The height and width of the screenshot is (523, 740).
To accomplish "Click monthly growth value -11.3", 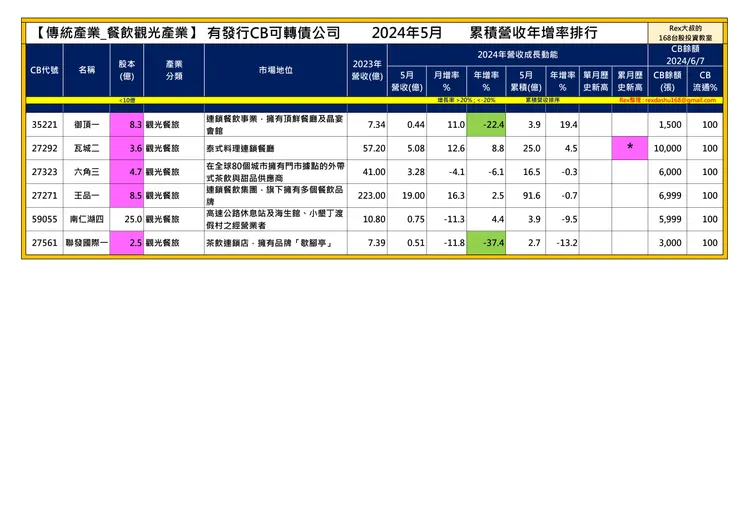I will click(454, 219).
